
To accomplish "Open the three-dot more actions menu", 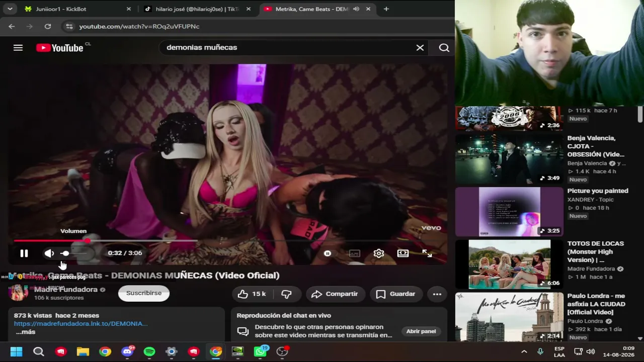I will [x=437, y=294].
